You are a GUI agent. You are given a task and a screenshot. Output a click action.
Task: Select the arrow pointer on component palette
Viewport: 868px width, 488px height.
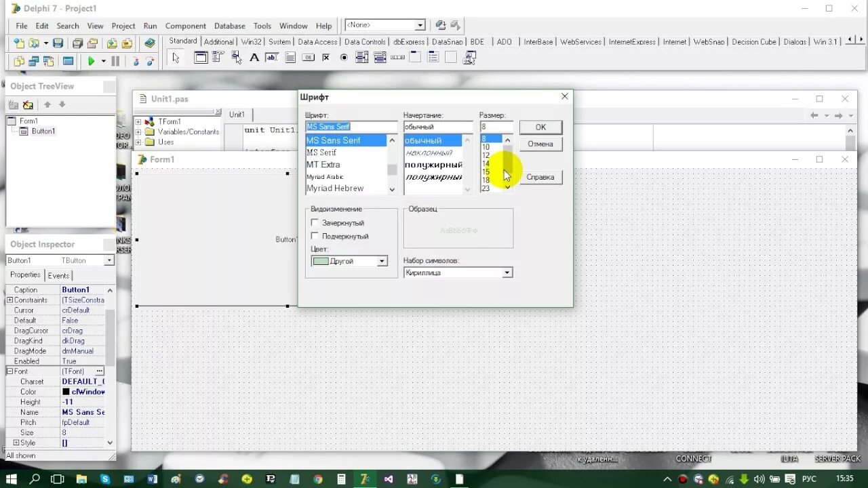click(176, 58)
